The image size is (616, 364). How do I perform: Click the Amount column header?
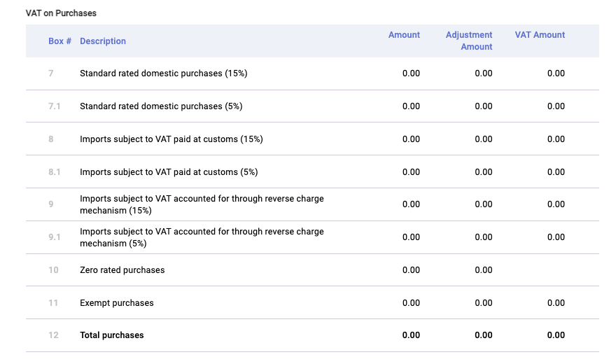404,35
